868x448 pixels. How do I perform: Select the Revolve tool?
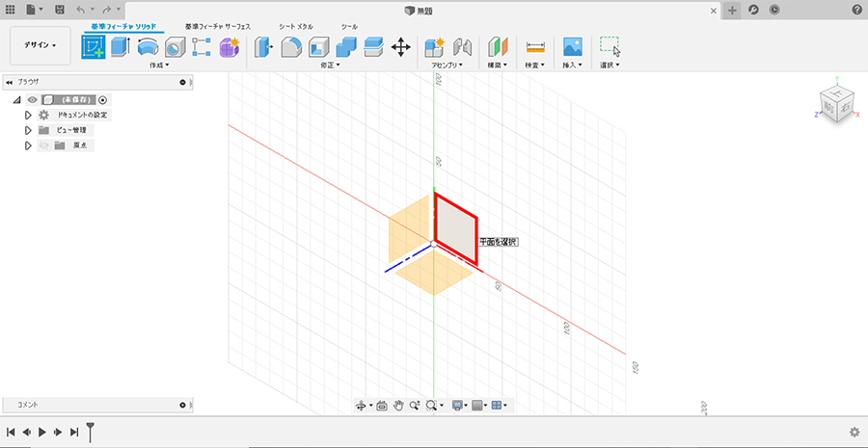(x=148, y=47)
